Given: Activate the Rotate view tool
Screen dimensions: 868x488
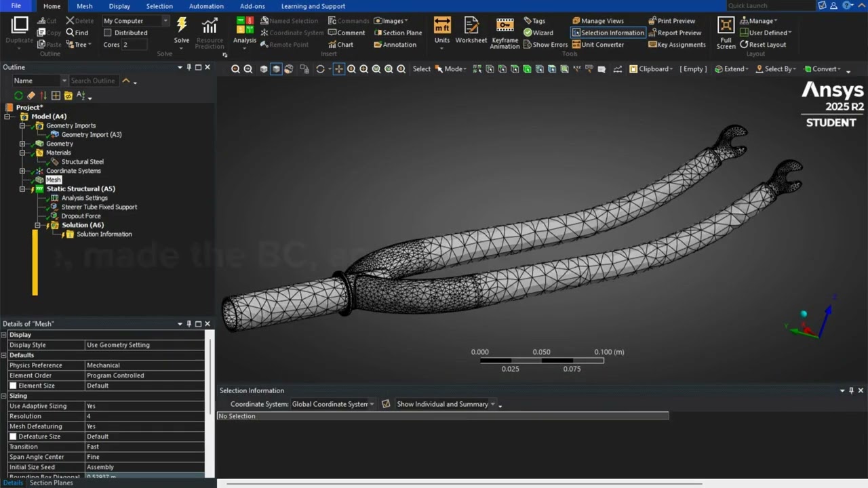Looking at the screenshot, I should [321, 69].
